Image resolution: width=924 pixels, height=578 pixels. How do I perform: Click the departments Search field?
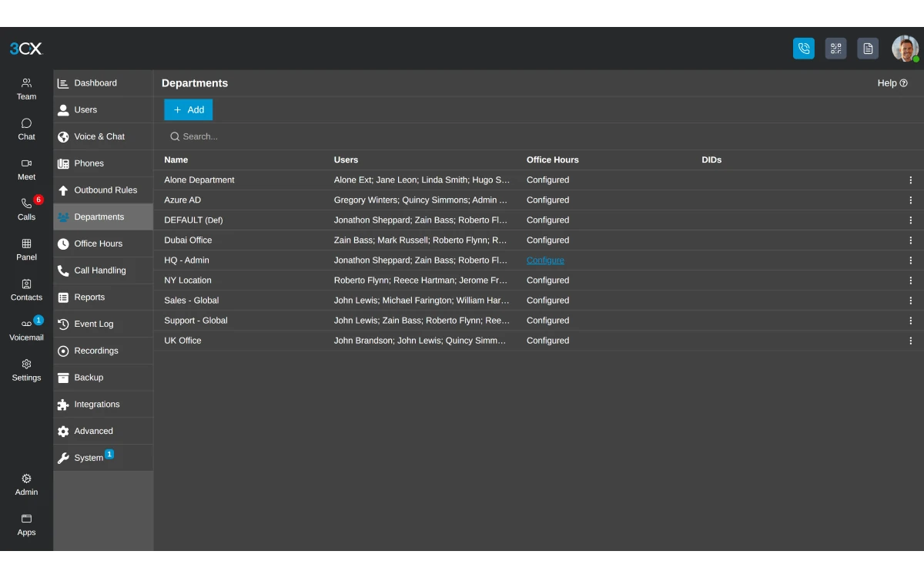coord(539,136)
